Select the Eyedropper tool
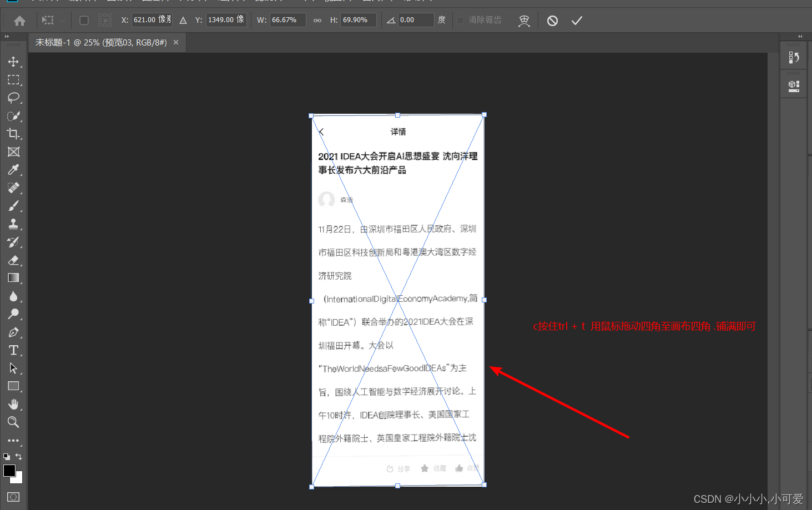 (x=14, y=169)
